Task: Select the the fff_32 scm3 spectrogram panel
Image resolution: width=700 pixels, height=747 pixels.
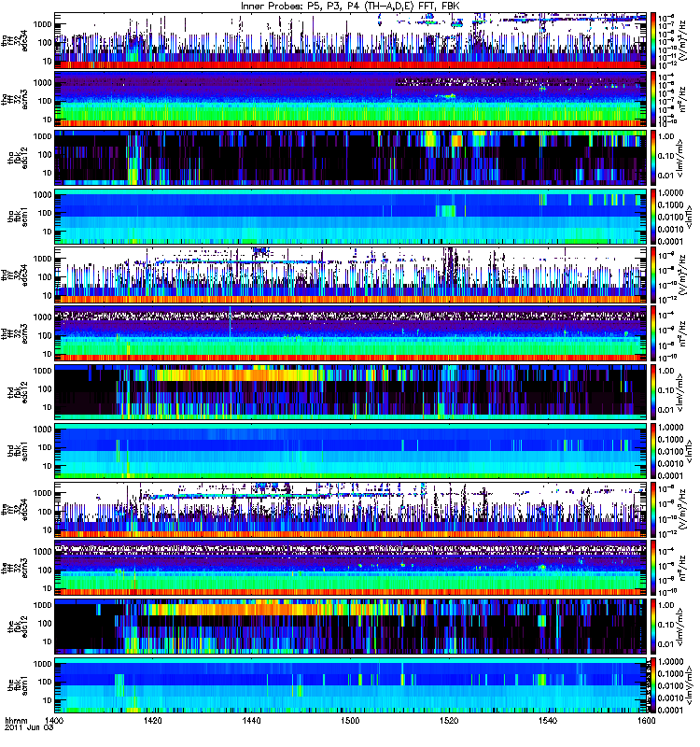Action: (x=350, y=568)
